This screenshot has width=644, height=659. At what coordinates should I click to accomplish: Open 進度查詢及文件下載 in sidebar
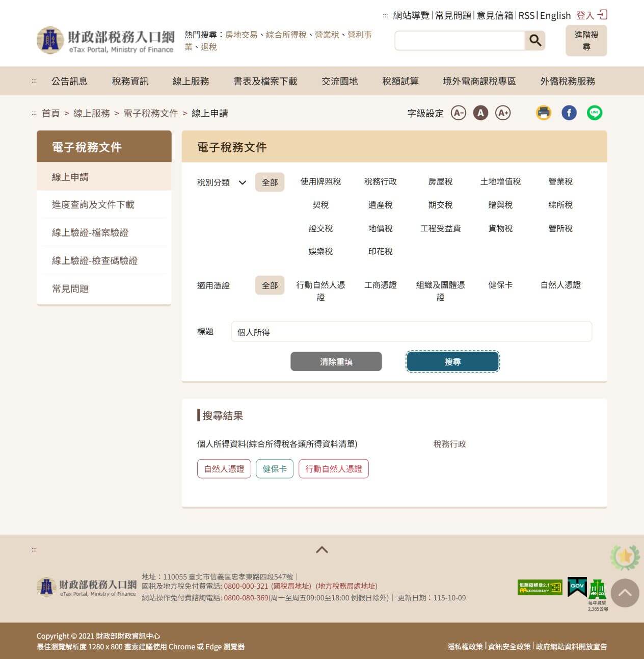104,204
